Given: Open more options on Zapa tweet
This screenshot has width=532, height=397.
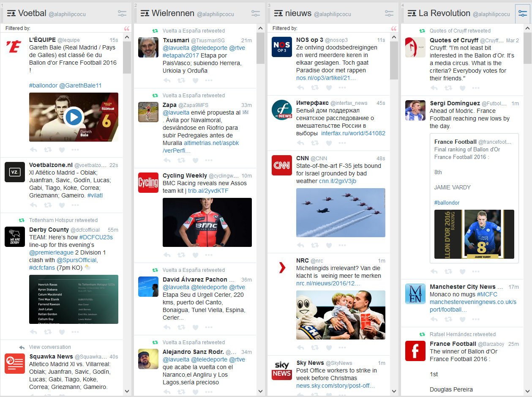Looking at the screenshot, I should tap(209, 160).
